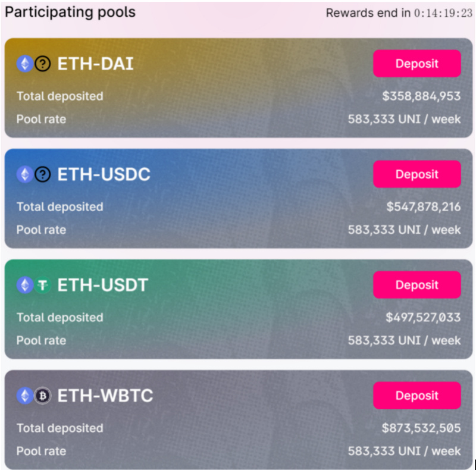Click the Ethereum icon in ETH-USDC pool
This screenshot has width=476, height=470.
tap(25, 174)
